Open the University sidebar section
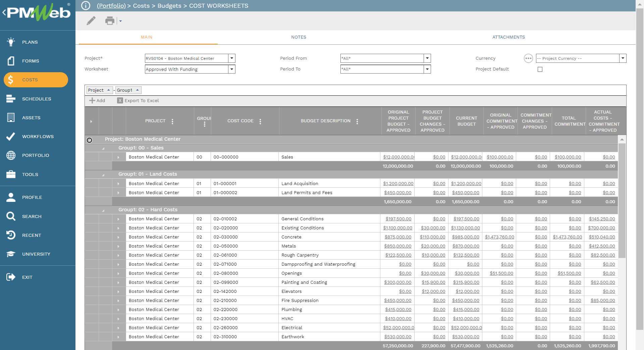The height and width of the screenshot is (350, 644). (x=36, y=254)
